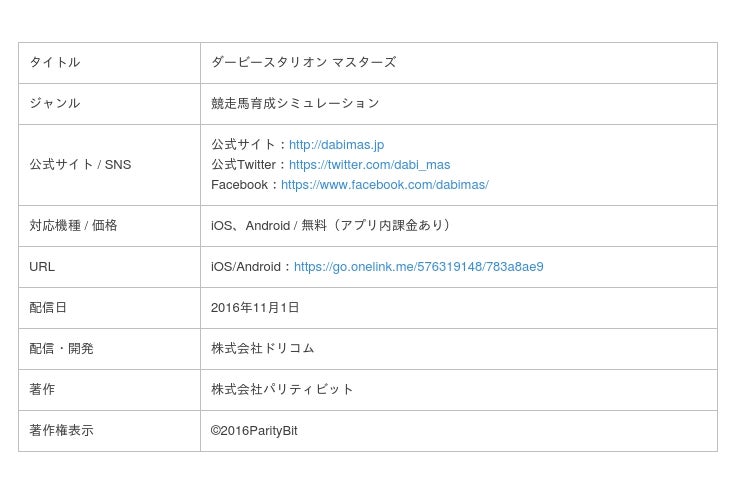Visit the Facebook dabimas page link
Image resolution: width=740 pixels, height=492 pixels.
(384, 185)
